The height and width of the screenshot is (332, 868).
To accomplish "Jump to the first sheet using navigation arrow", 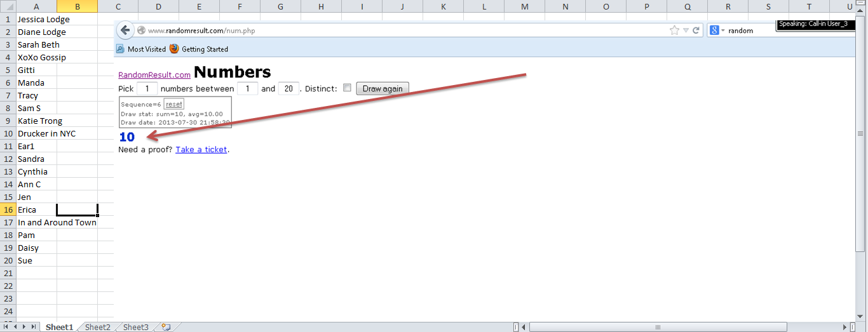I will pyautogui.click(x=6, y=327).
